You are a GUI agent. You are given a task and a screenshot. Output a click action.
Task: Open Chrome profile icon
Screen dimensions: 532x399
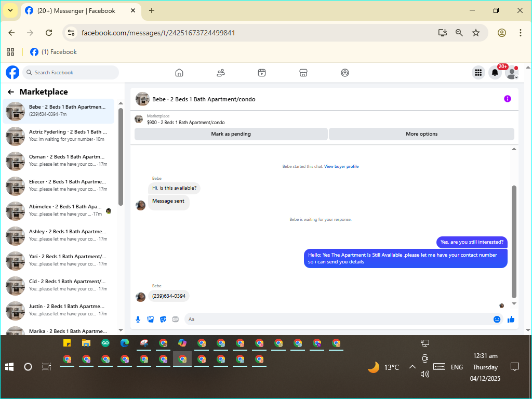click(502, 33)
